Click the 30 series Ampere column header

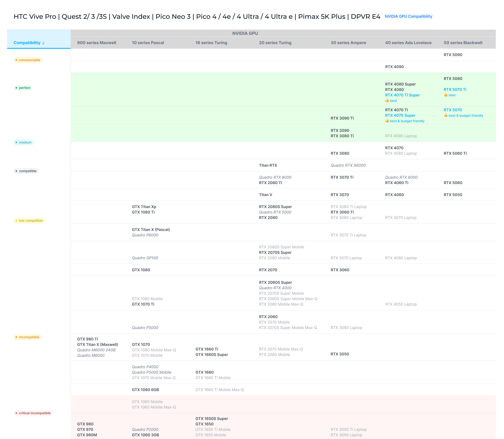(348, 43)
